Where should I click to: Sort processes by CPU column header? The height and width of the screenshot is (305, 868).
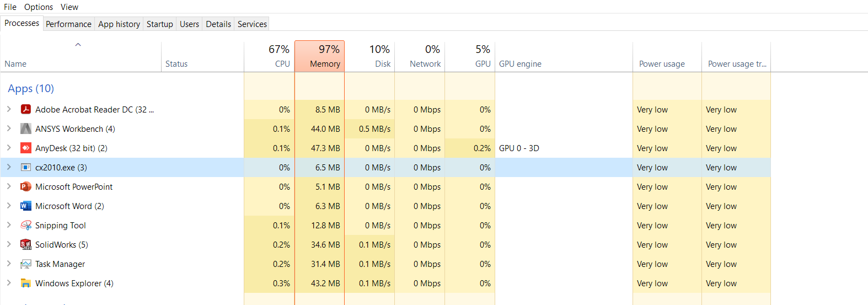(270, 57)
